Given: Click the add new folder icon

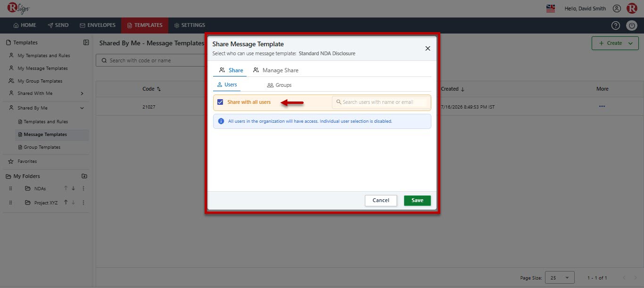Looking at the screenshot, I should pos(84,176).
